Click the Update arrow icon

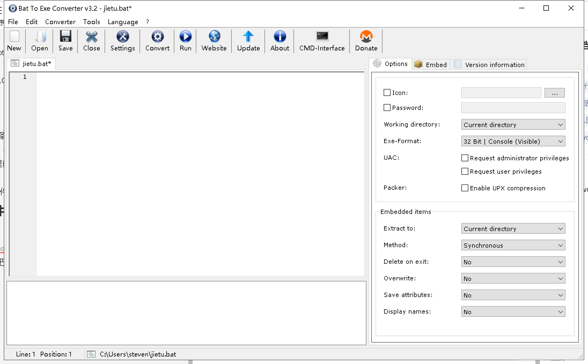click(x=248, y=41)
